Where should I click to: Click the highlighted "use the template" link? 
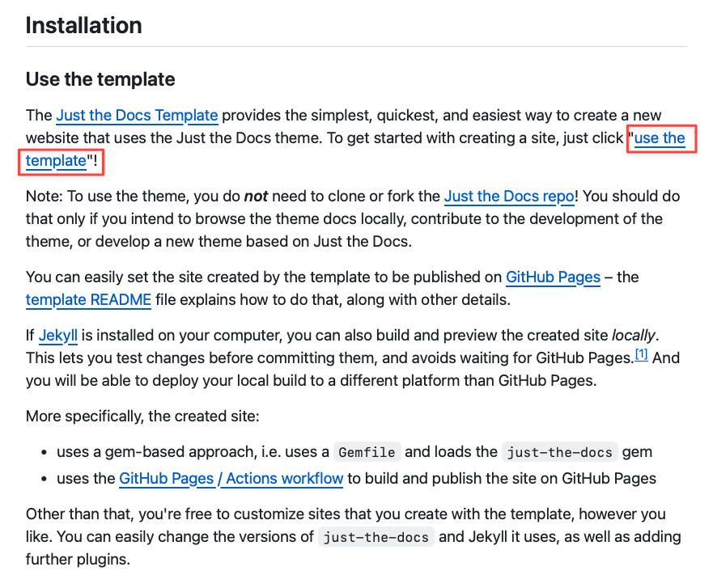659,138
